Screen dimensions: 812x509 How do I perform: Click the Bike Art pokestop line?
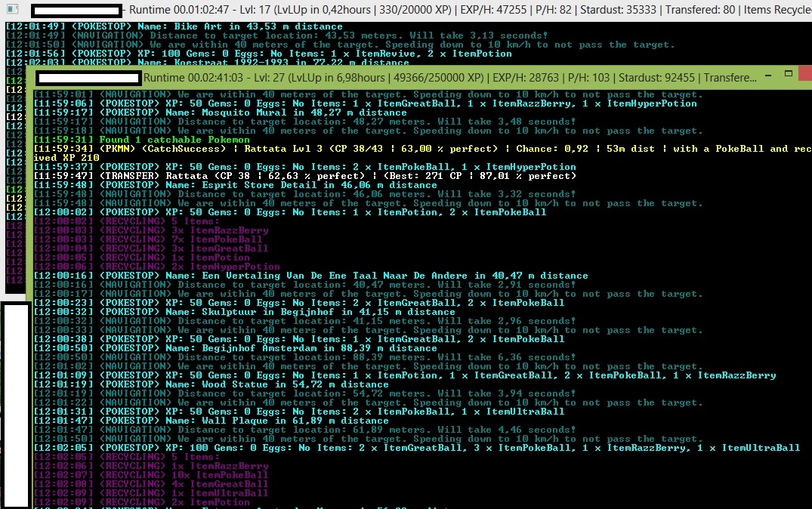(x=174, y=26)
